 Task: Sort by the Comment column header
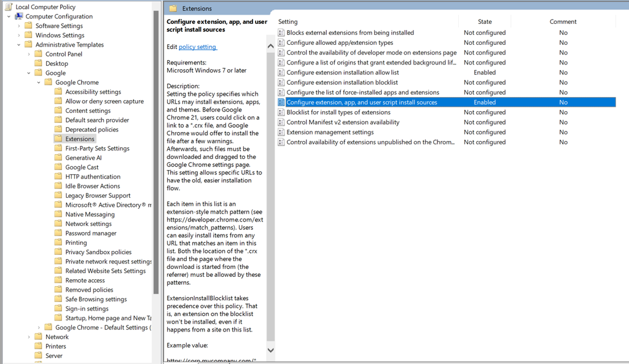click(563, 21)
